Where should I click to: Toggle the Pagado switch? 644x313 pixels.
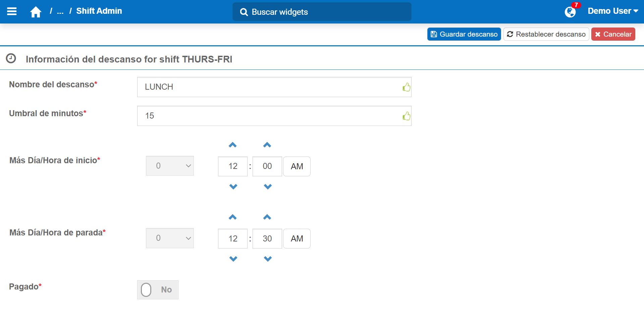(x=158, y=290)
